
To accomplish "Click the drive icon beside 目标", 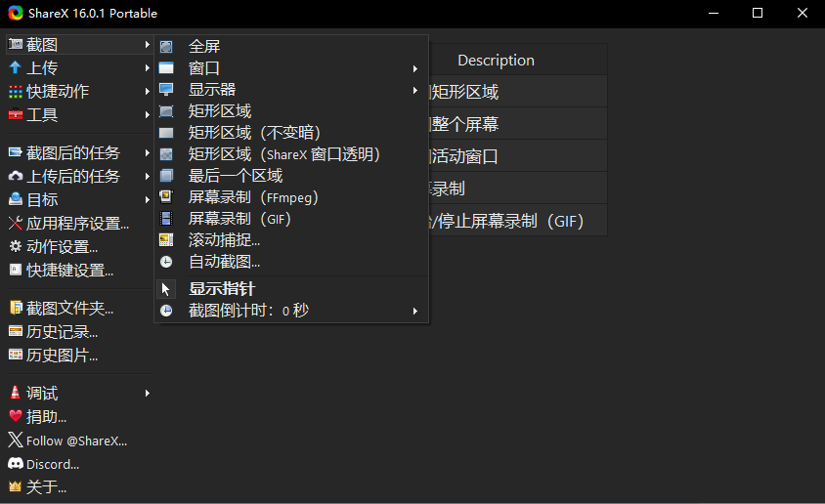I will (16, 199).
